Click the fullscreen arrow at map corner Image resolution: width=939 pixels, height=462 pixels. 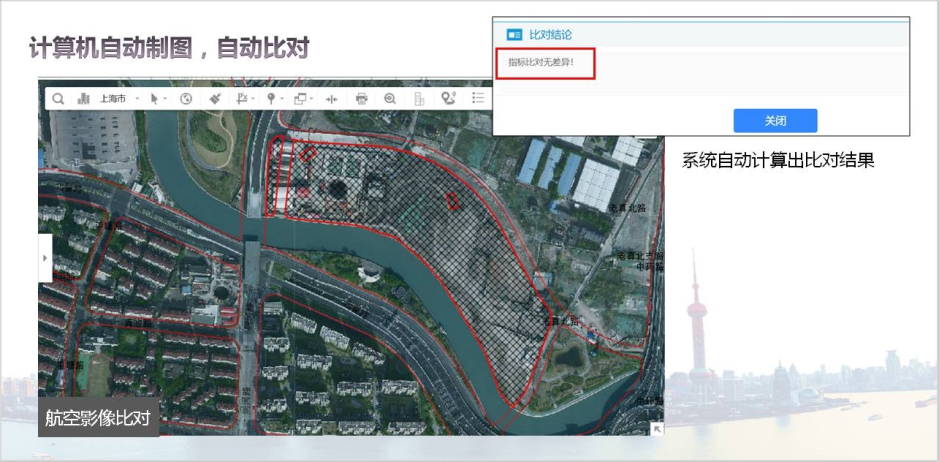click(x=656, y=428)
